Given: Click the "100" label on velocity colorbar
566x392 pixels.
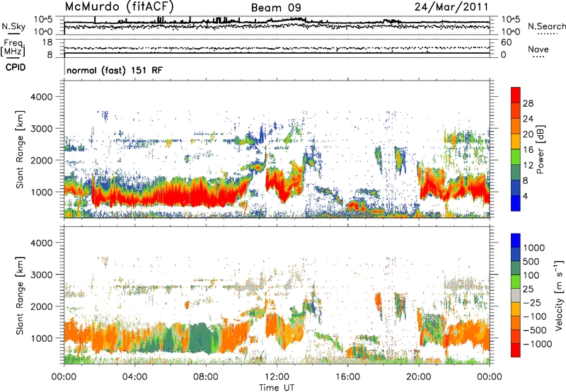Looking at the screenshot, I should [531, 275].
